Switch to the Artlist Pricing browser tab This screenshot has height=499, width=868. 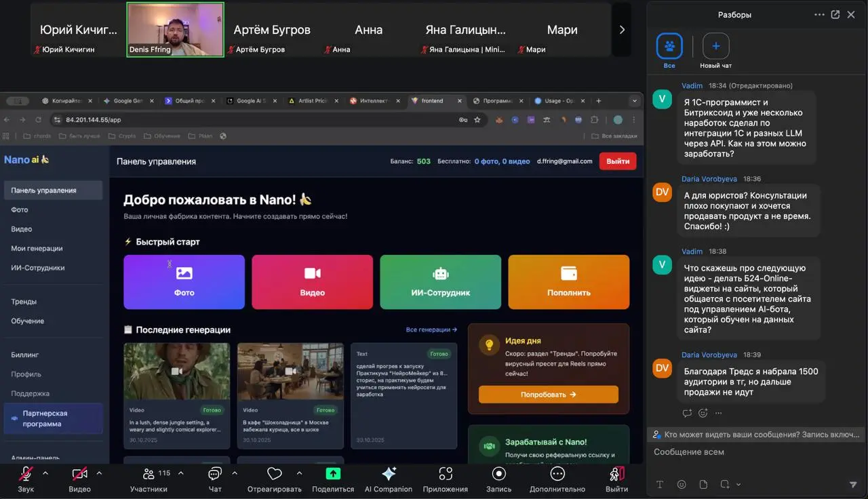(x=313, y=101)
